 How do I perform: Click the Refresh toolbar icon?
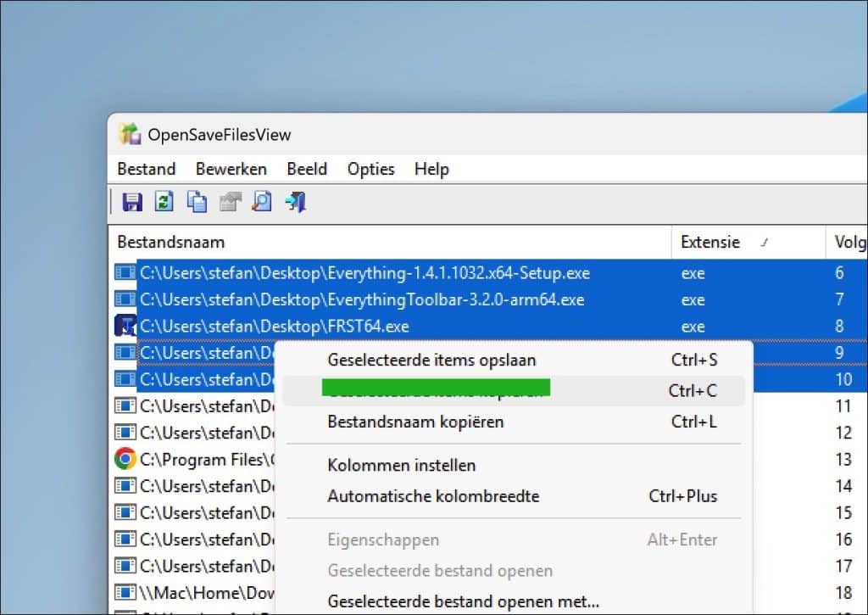click(164, 202)
